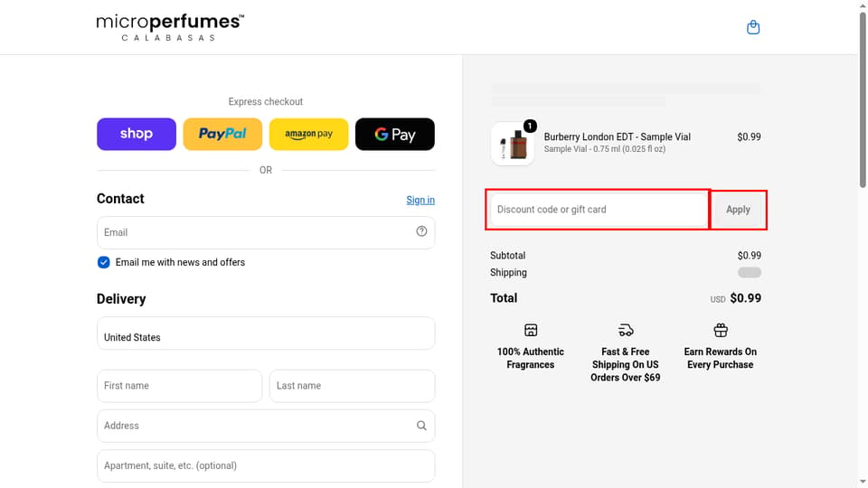
Task: Choose Amazon Pay express checkout
Action: [309, 134]
